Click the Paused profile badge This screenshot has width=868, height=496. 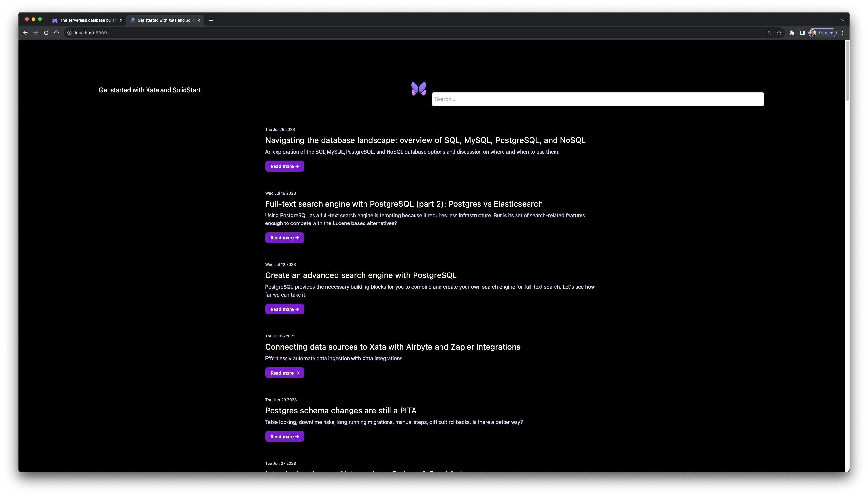pyautogui.click(x=822, y=33)
